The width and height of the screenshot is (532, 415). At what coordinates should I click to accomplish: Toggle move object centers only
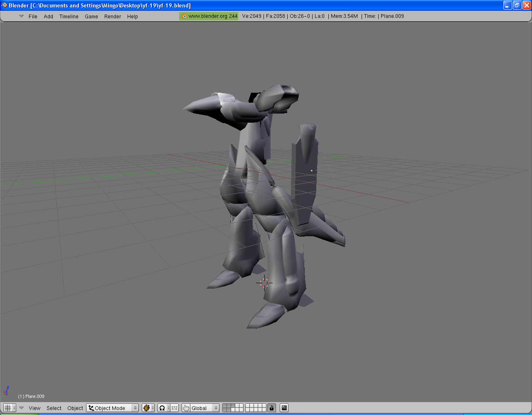click(175, 408)
